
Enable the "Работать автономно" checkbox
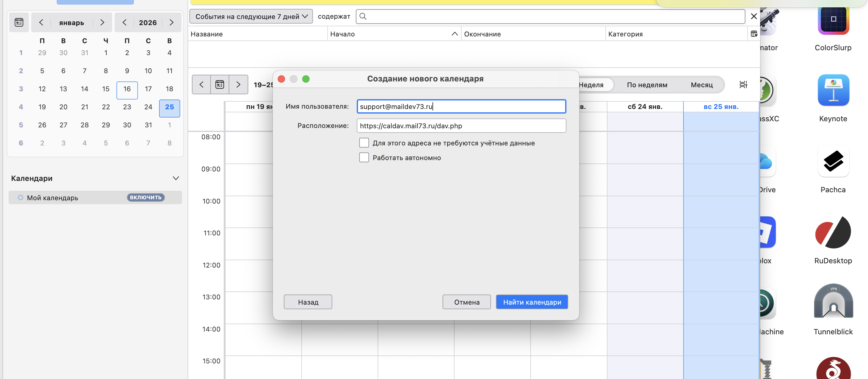pos(364,158)
